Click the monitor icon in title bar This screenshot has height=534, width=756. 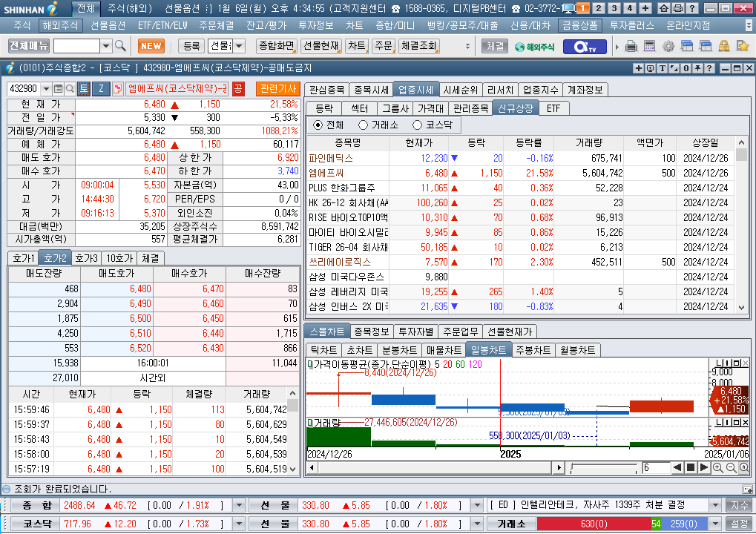coord(568,8)
